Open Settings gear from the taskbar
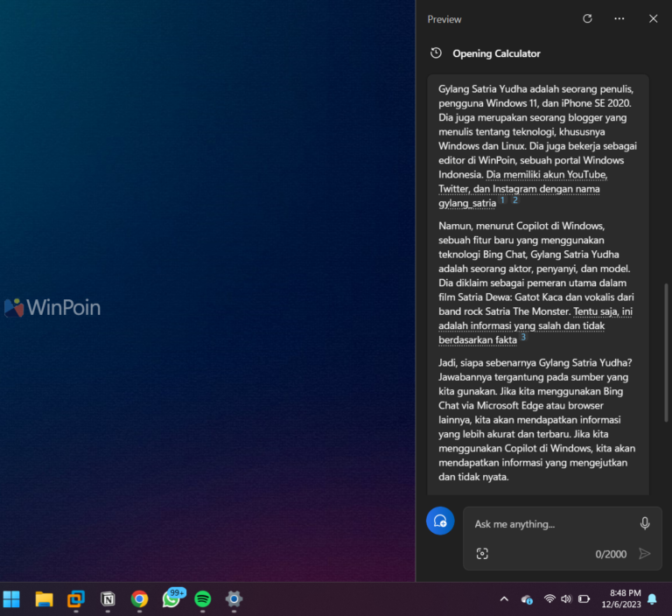Viewport: 672px width, 616px height. pyautogui.click(x=234, y=598)
